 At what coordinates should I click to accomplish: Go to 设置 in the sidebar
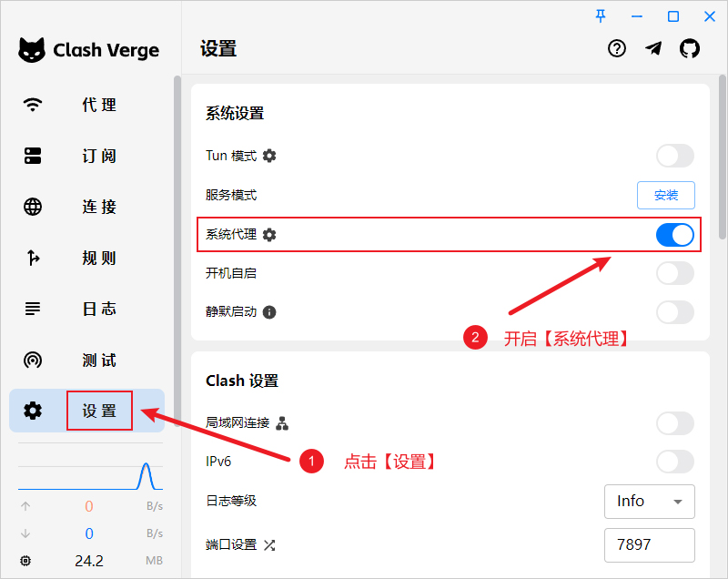[x=99, y=411]
